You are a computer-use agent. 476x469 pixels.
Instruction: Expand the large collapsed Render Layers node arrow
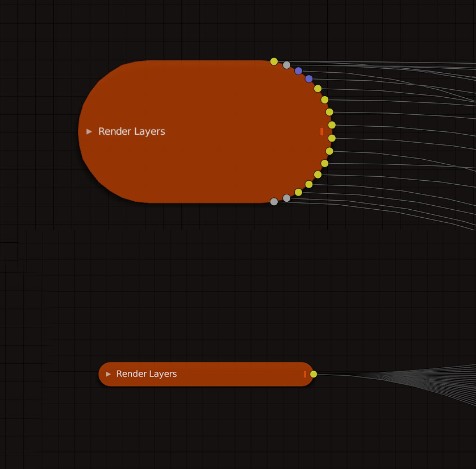89,131
